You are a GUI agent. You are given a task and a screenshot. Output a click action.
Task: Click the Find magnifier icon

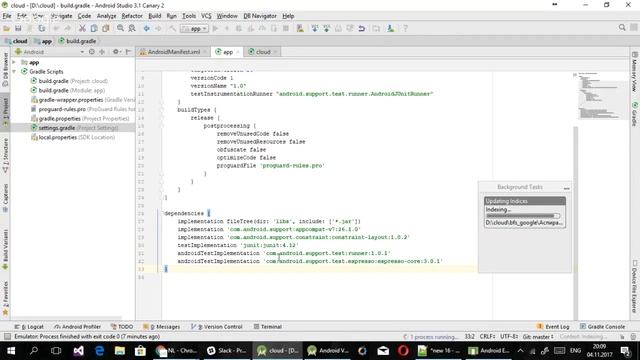click(120, 28)
